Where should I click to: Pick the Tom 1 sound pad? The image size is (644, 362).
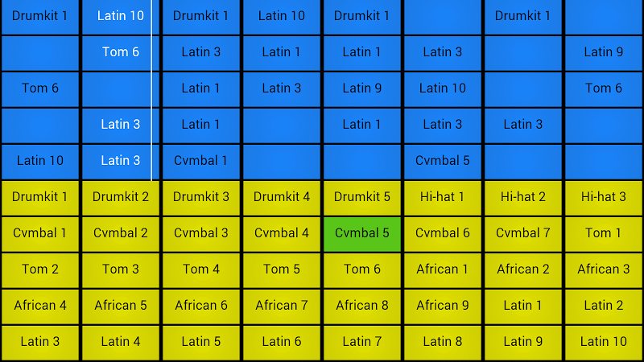pos(603,233)
